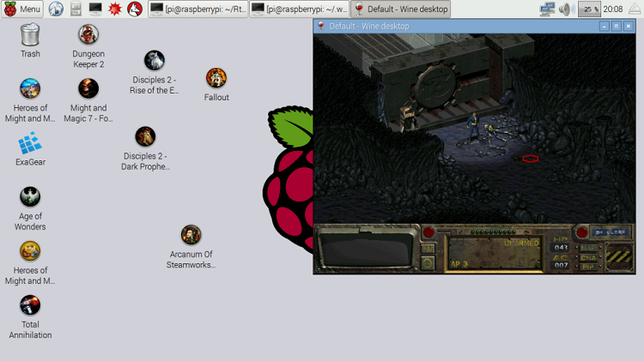
Task: Click the red button left of weapon slot
Action: click(x=428, y=232)
